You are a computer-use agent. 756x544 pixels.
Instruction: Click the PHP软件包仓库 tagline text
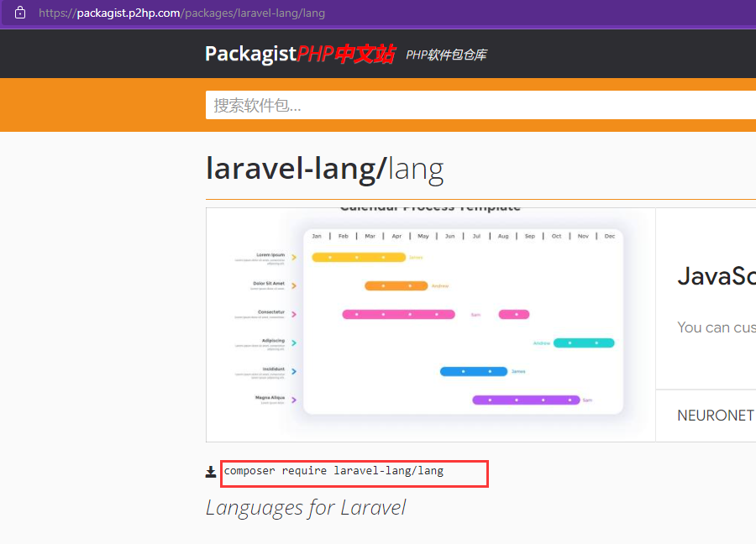(446, 55)
